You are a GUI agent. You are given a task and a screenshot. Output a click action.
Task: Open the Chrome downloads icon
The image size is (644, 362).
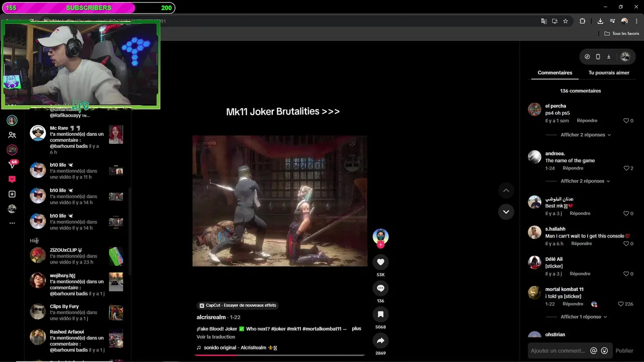pos(600,21)
